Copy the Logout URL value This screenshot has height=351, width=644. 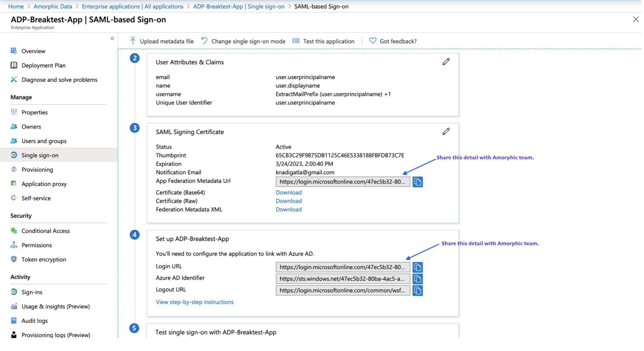[x=417, y=290]
